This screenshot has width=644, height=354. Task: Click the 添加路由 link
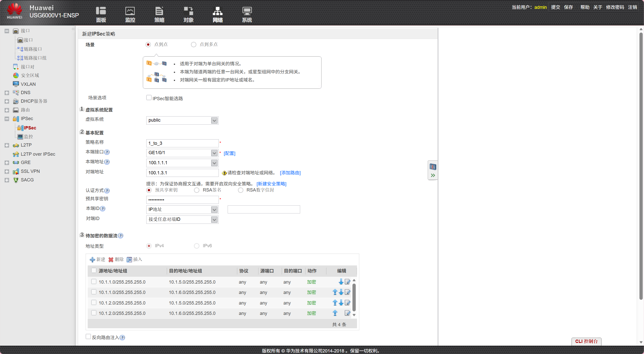pyautogui.click(x=290, y=173)
